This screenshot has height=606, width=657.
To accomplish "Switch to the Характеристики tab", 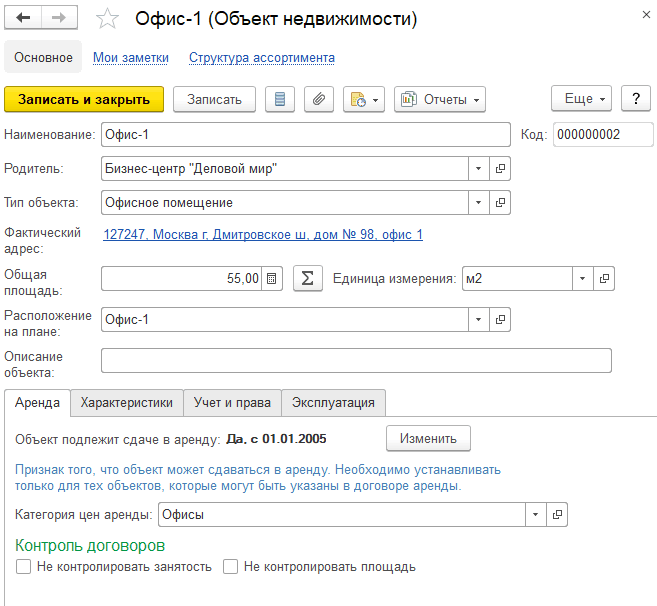I will point(127,402).
